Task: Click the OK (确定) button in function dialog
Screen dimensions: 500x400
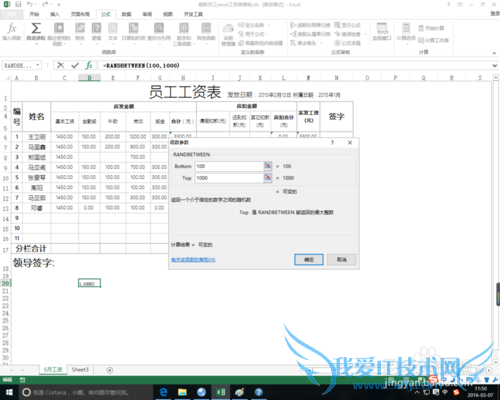Action: 309,259
